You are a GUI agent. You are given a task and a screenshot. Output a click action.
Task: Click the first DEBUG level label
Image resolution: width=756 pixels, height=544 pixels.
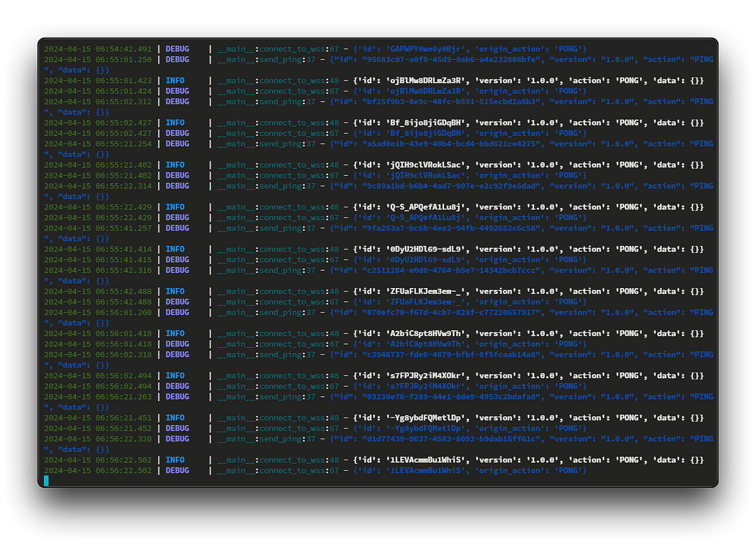177,49
